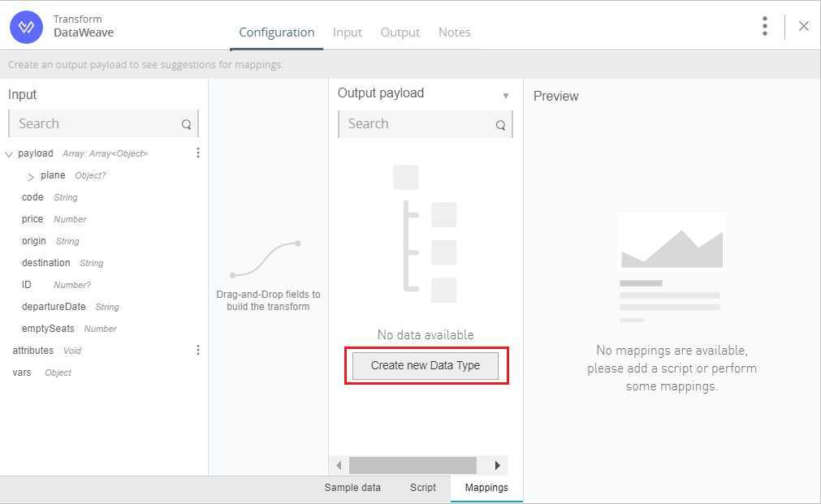Click the 'Input' panel heading
The height and width of the screenshot is (504, 821).
click(22, 95)
